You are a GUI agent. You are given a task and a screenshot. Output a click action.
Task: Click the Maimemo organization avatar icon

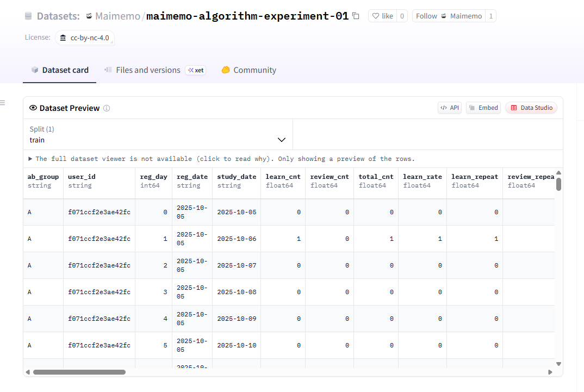[89, 16]
